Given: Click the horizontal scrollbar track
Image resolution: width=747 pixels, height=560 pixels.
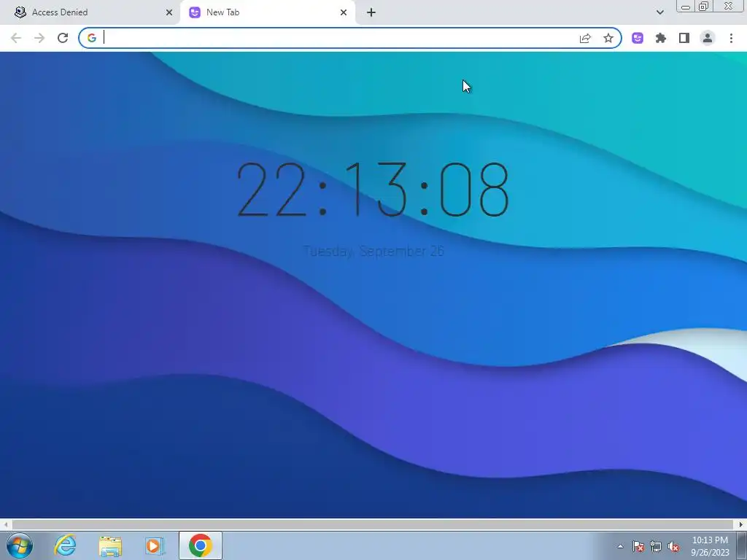Looking at the screenshot, I should [373, 524].
